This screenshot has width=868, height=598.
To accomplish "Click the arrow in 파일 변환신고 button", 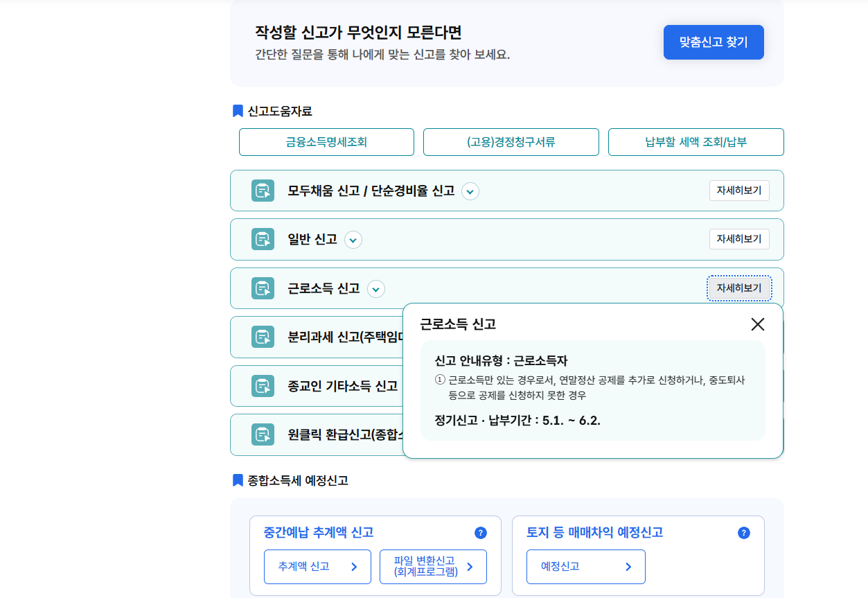I will (470, 567).
